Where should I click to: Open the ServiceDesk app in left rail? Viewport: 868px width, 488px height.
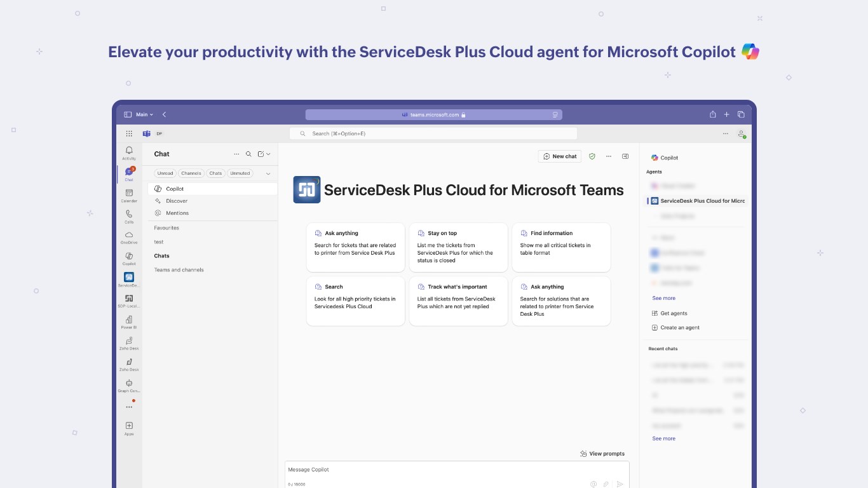[129, 280]
